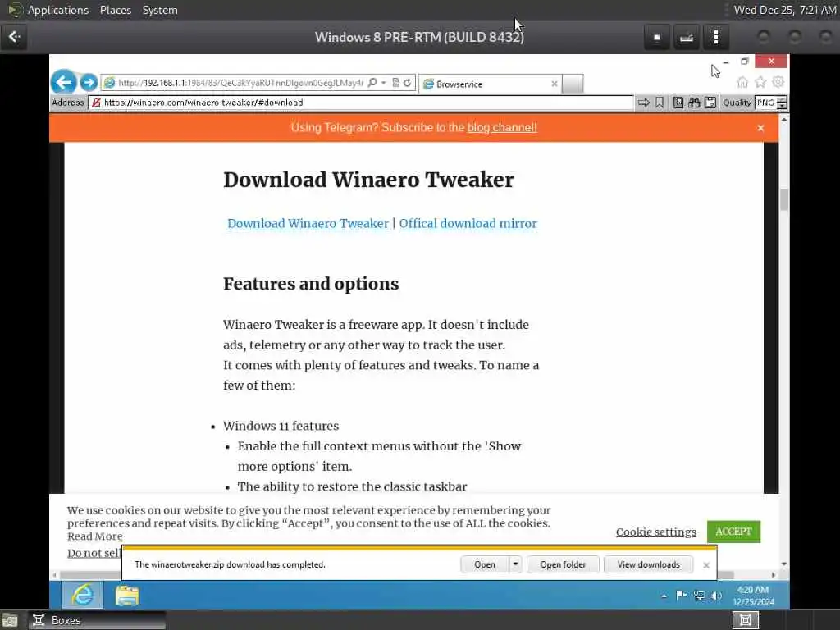Click the show desktop icon in bottom-left panel

[x=10, y=620]
